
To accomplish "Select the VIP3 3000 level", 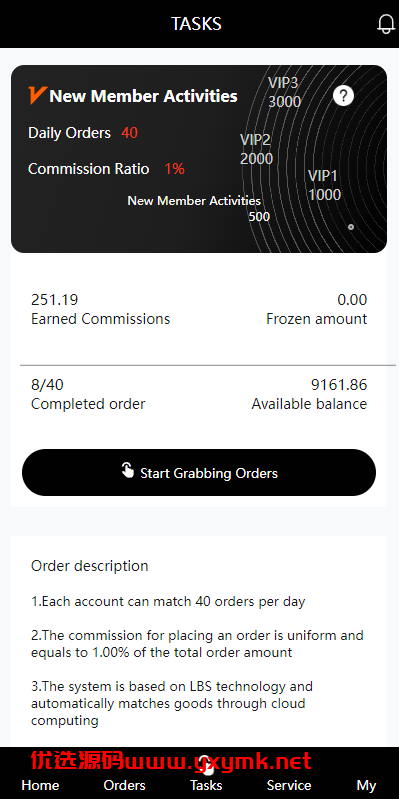I will (284, 92).
